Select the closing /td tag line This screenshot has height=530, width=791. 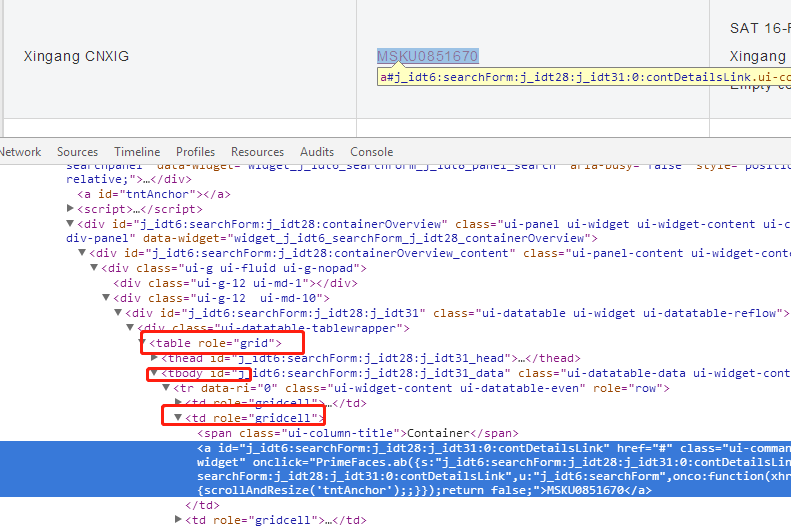[x=202, y=505]
